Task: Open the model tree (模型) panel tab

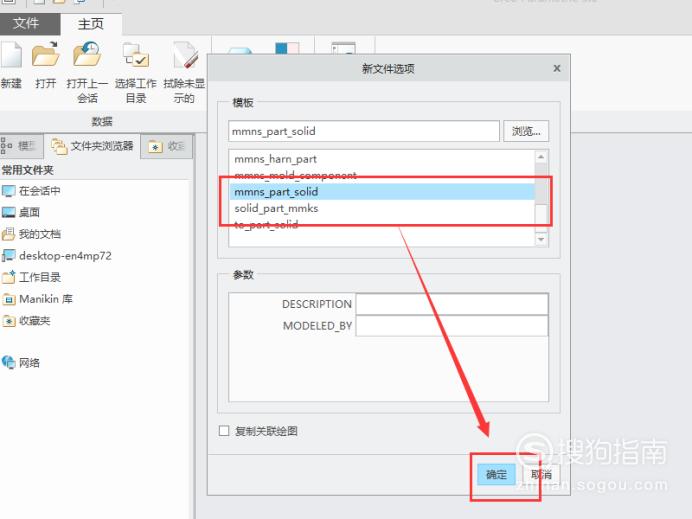Action: click(21, 146)
